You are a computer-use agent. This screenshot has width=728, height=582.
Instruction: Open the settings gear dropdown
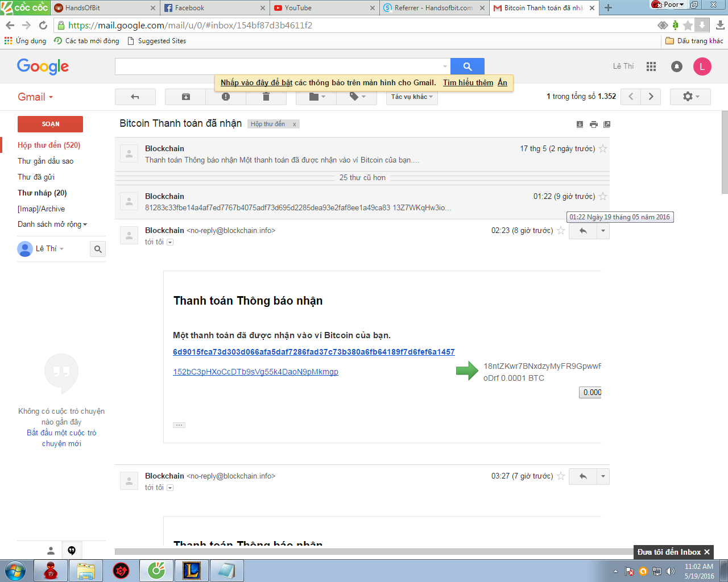[x=690, y=97]
